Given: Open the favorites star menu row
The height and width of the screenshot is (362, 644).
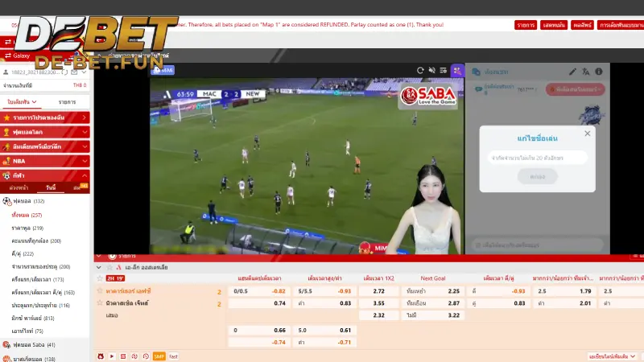Looking at the screenshot, I should point(45,117).
